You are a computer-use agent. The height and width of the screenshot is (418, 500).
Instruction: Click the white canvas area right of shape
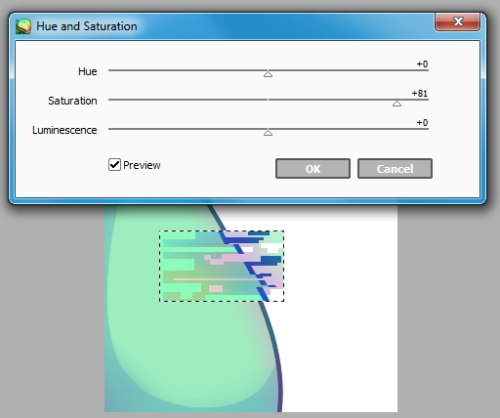(x=340, y=317)
